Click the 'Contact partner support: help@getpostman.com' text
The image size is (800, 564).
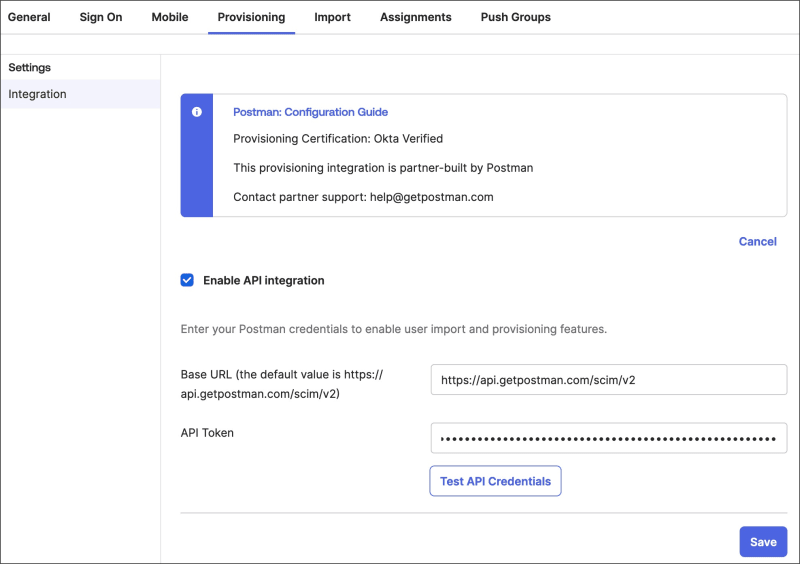pos(363,197)
